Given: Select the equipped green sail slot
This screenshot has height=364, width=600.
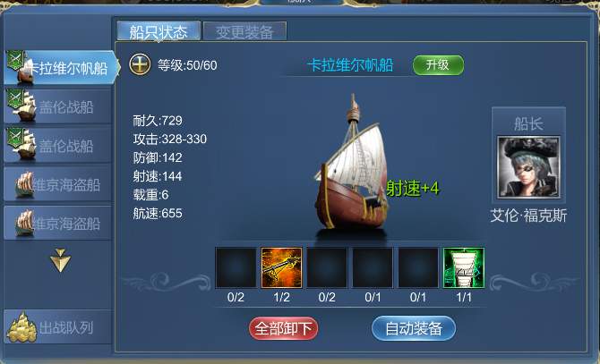Looking at the screenshot, I should coord(464,267).
